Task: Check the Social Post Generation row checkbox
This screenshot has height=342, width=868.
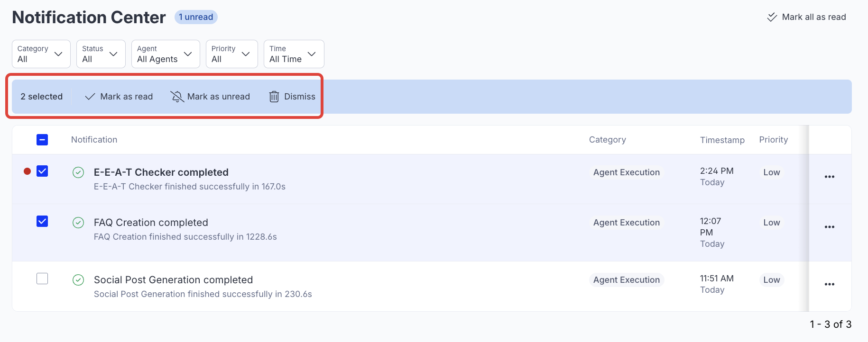Action: (x=42, y=279)
